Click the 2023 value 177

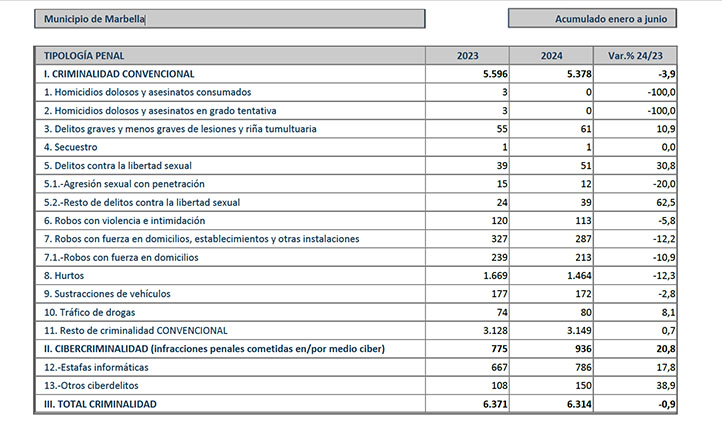(x=500, y=294)
